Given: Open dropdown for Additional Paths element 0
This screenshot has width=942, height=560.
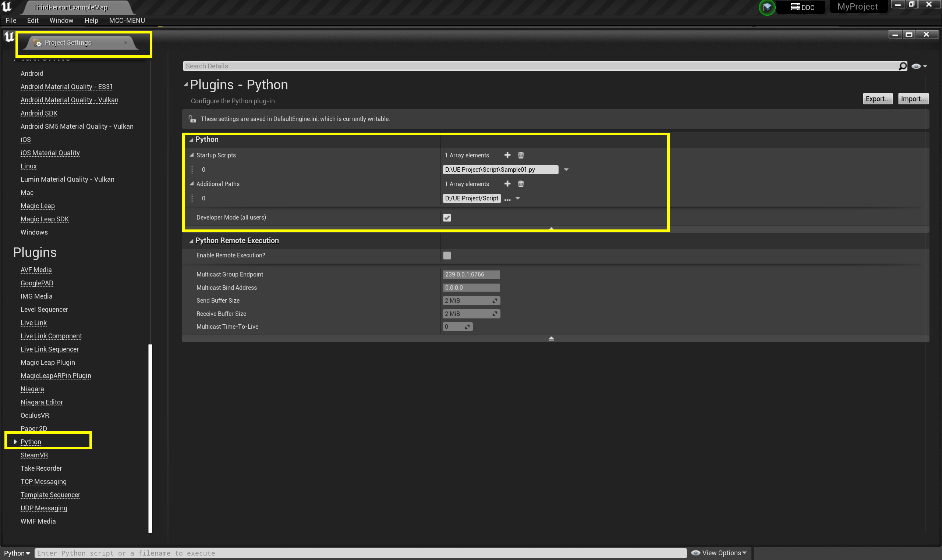Looking at the screenshot, I should [518, 199].
